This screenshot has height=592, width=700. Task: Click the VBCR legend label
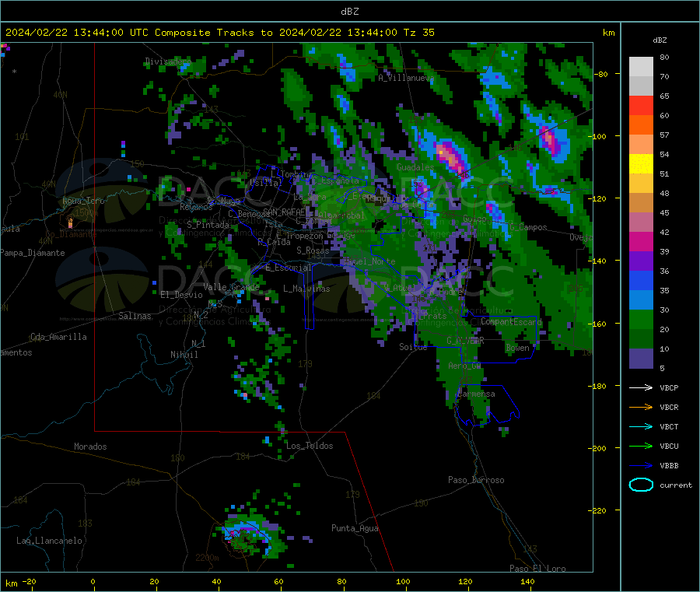click(x=669, y=407)
